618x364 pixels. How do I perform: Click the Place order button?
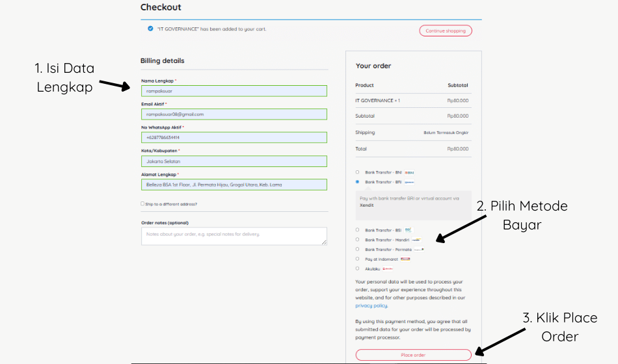click(413, 355)
